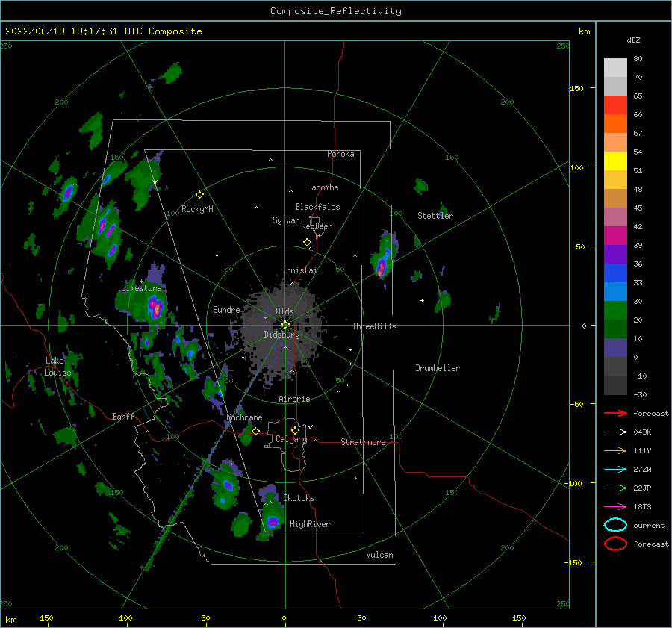Select the intense storm cell southwest of Stettler
Screen dimensions: 672x628
tap(382, 266)
